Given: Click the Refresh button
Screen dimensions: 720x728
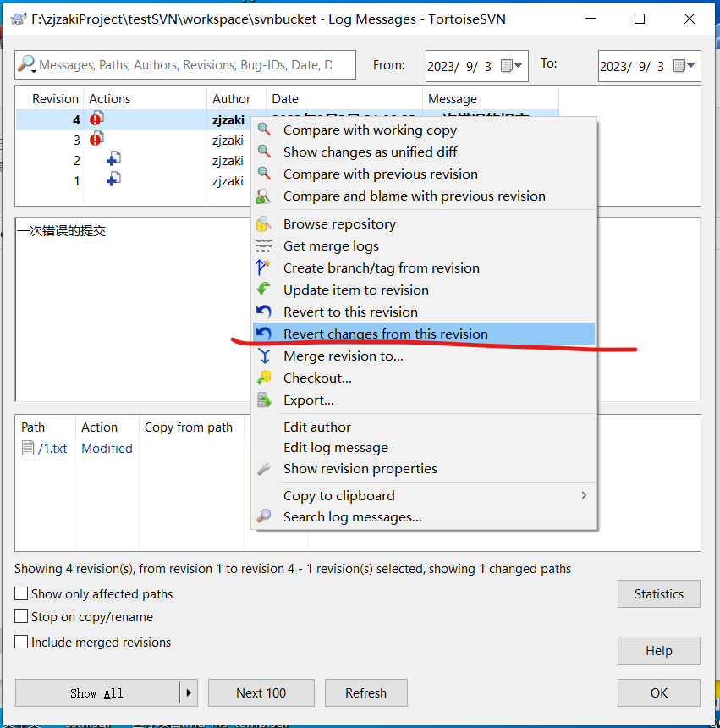Looking at the screenshot, I should [366, 692].
